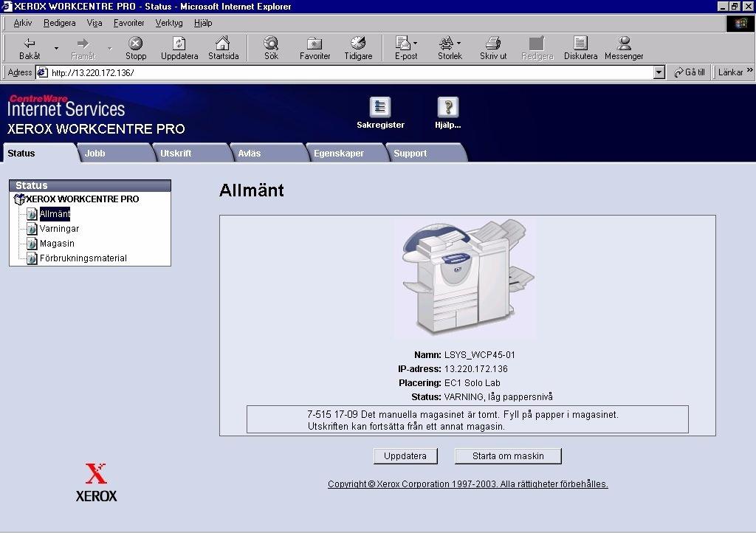Open the Arkiv menu
Image resolution: width=756 pixels, height=533 pixels.
(x=23, y=23)
